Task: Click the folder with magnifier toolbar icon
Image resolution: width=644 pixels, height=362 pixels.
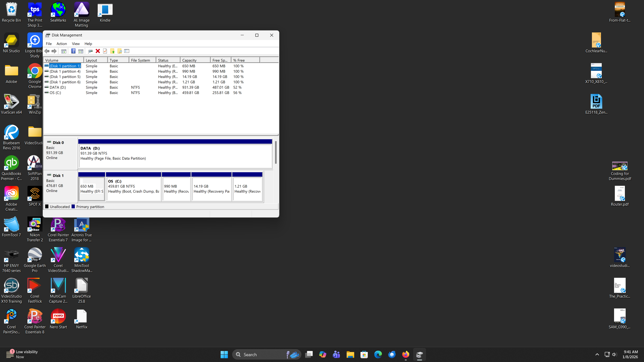Action: [x=119, y=51]
